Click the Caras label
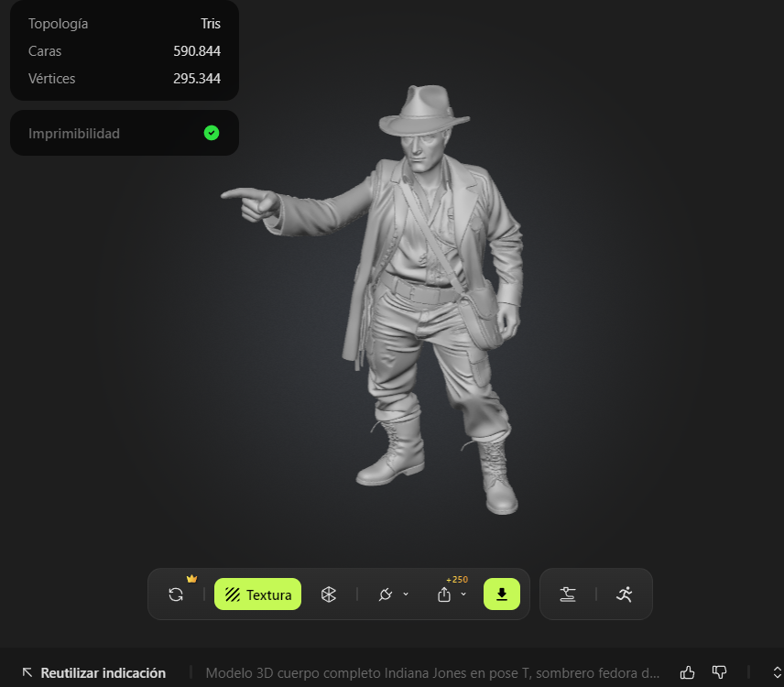Image resolution: width=784 pixels, height=687 pixels. tap(45, 51)
